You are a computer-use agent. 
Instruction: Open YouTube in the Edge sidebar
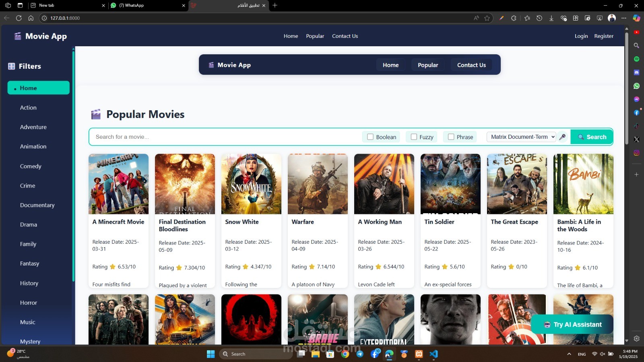[x=636, y=32]
